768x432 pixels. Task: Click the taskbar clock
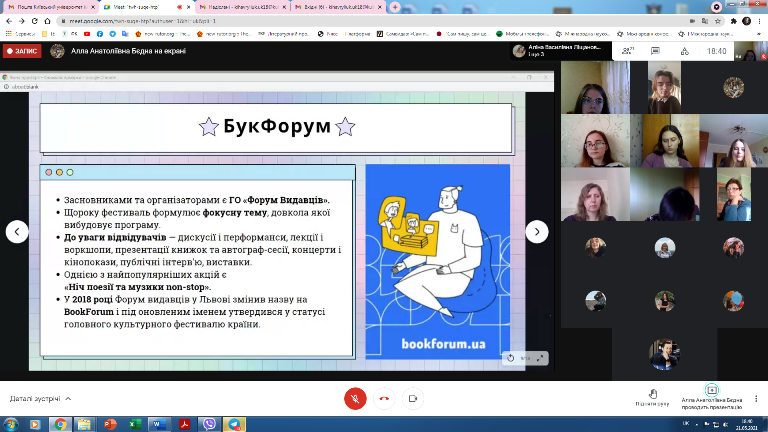click(x=747, y=424)
